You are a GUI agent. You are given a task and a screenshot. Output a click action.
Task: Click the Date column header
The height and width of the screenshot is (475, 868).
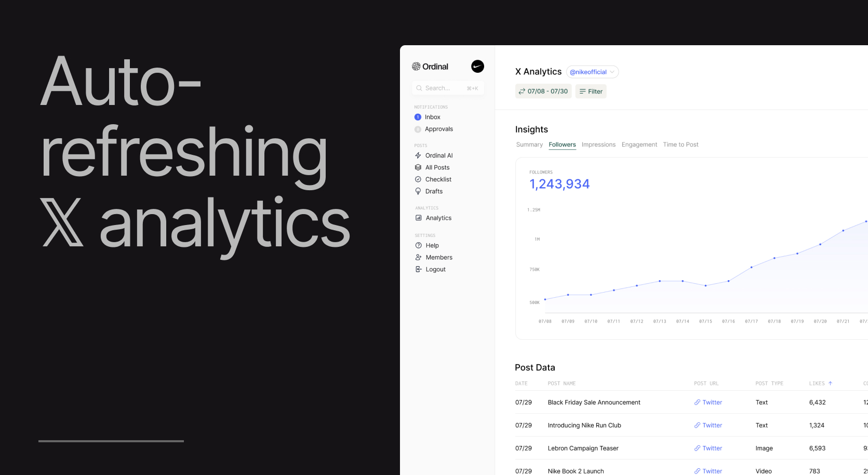click(x=521, y=384)
